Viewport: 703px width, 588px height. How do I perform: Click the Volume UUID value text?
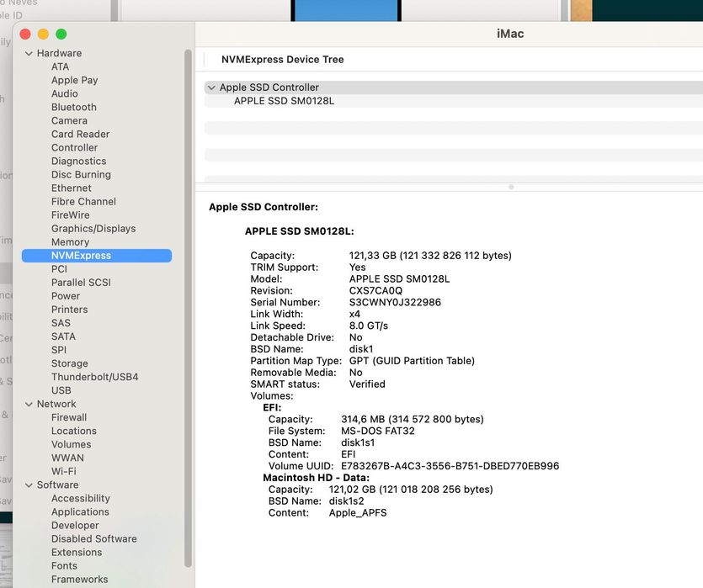tap(450, 466)
